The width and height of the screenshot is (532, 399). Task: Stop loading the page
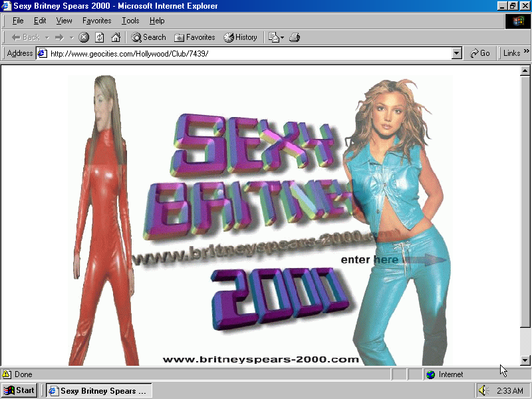click(x=84, y=37)
